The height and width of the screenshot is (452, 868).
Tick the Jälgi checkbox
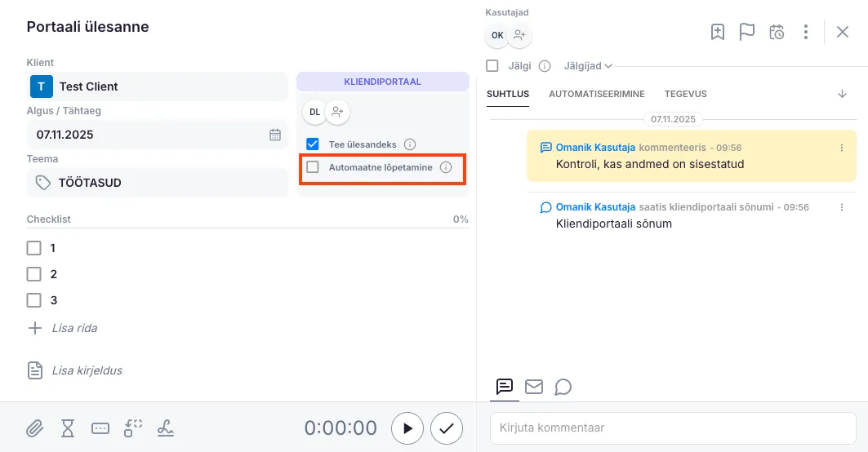point(492,66)
